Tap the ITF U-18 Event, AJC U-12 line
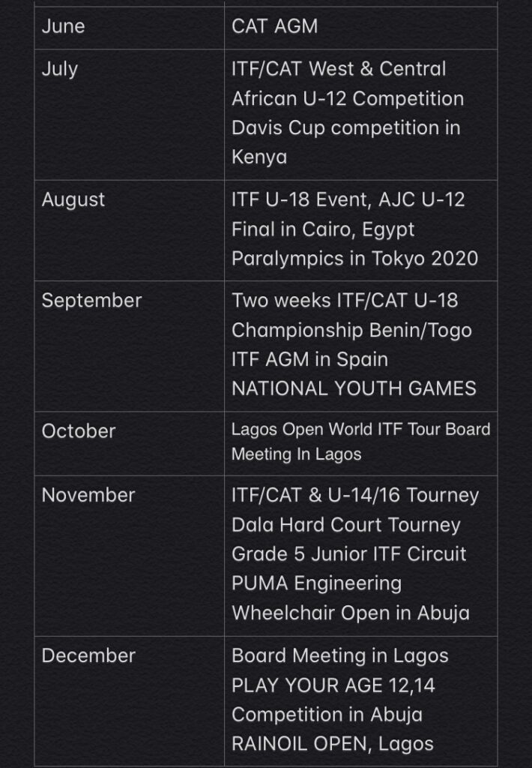Image resolution: width=532 pixels, height=768 pixels. tap(348, 199)
